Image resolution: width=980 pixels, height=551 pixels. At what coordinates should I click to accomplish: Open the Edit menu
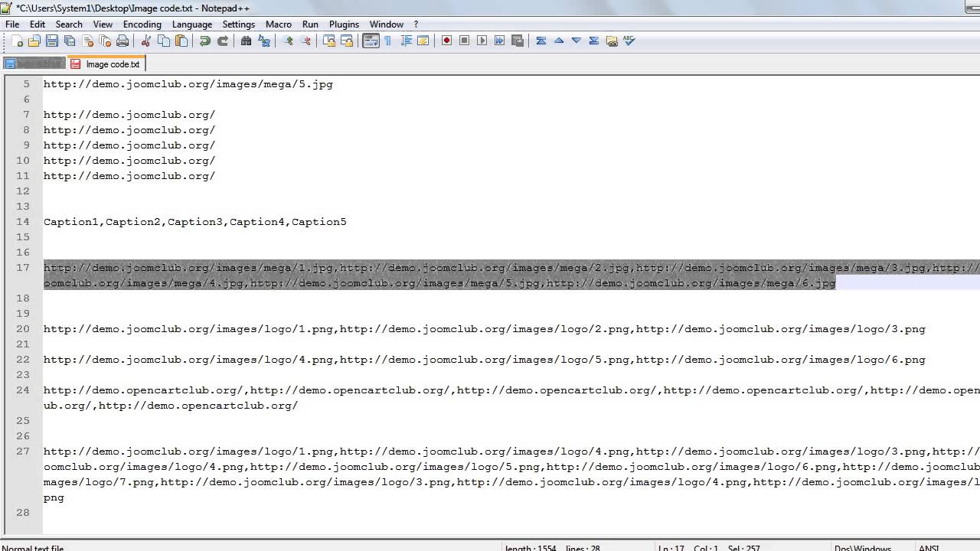coord(38,24)
